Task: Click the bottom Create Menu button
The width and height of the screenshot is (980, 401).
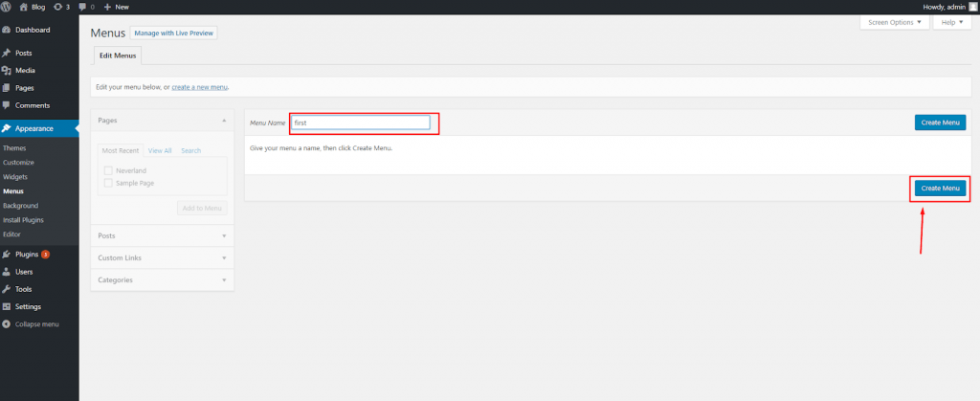Action: 939,189
